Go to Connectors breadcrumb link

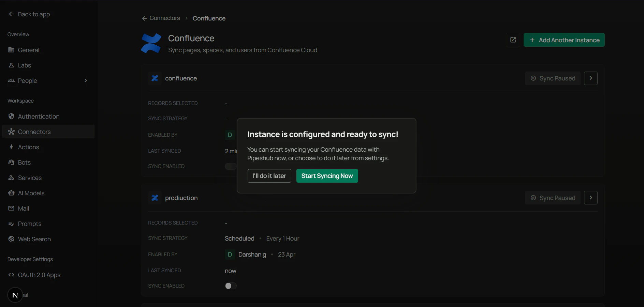[165, 18]
